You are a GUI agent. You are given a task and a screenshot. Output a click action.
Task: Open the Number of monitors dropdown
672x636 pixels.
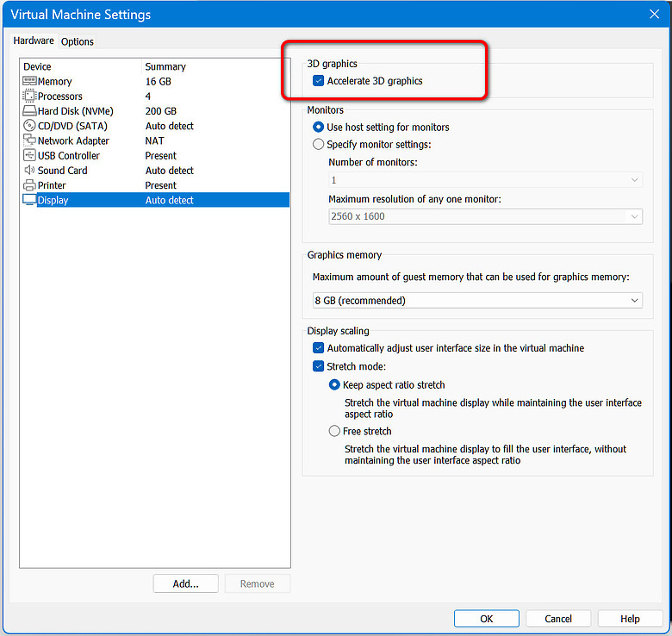485,180
